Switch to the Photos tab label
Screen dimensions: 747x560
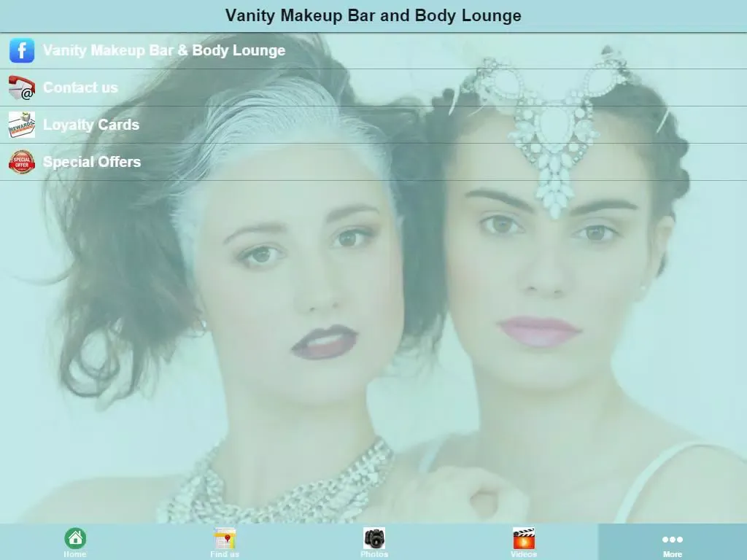(x=374, y=554)
